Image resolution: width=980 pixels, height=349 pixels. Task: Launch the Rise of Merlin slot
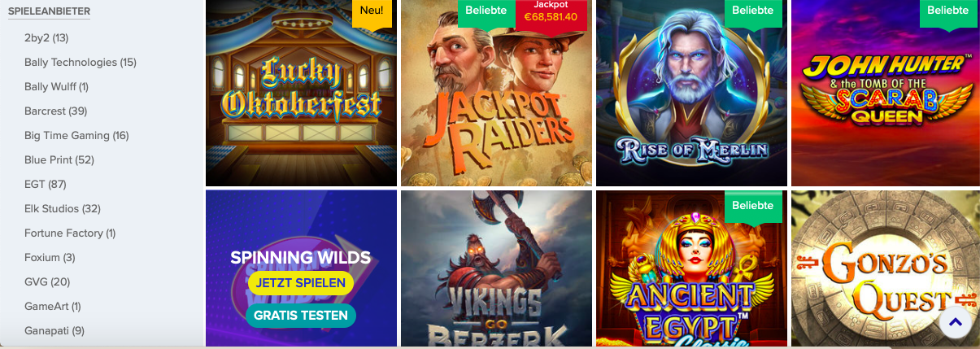point(691,93)
